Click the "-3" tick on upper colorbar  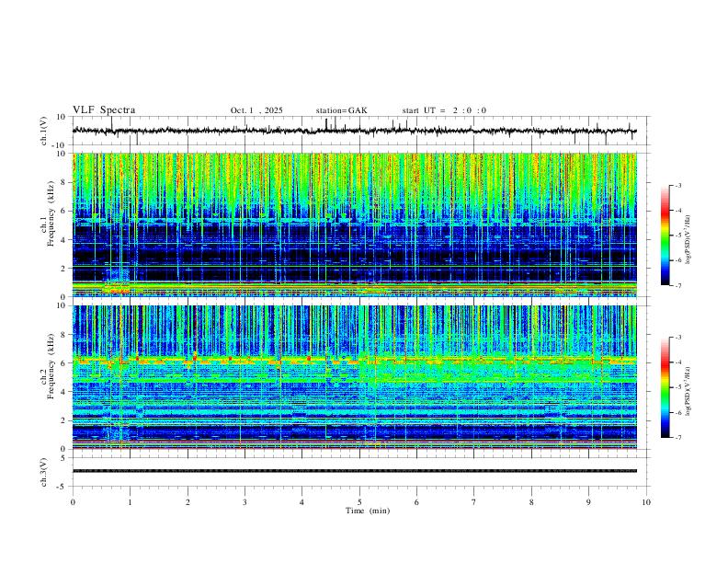[x=677, y=185]
